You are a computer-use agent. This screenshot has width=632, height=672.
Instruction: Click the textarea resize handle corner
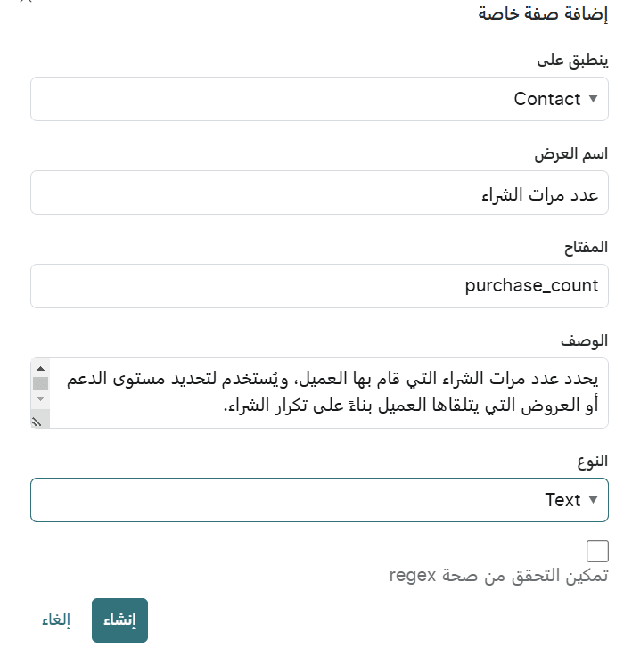point(37,422)
